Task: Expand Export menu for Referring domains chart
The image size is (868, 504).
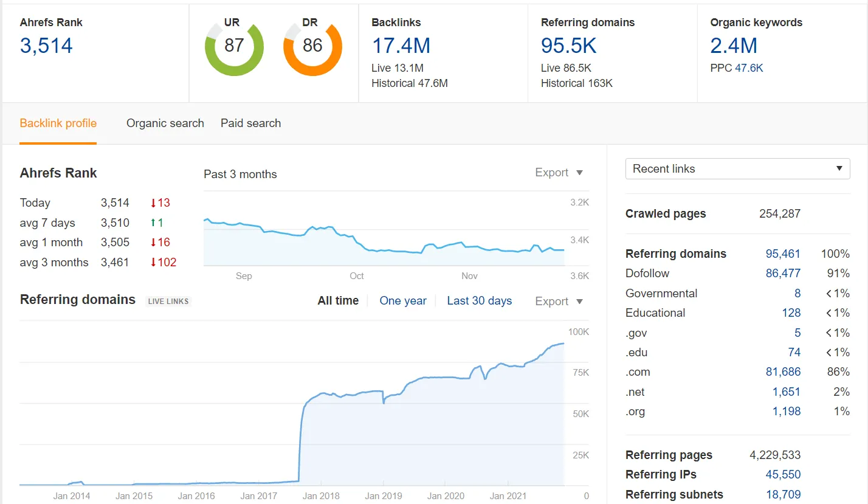Action: (559, 302)
